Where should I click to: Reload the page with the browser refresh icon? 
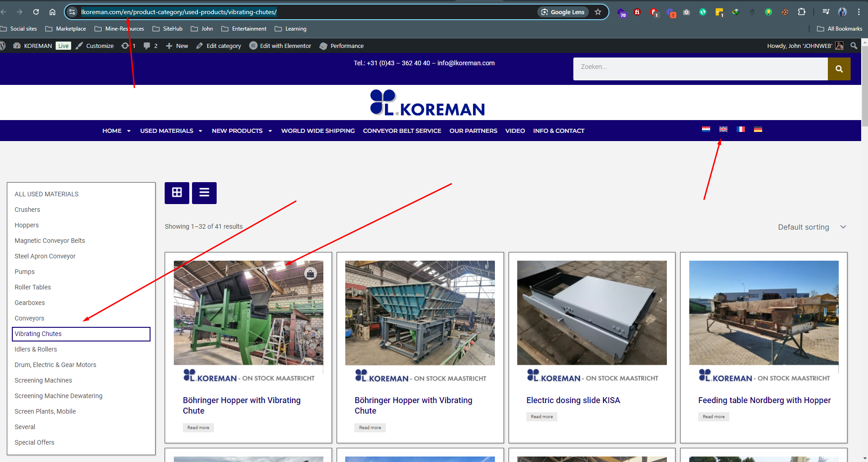[36, 12]
